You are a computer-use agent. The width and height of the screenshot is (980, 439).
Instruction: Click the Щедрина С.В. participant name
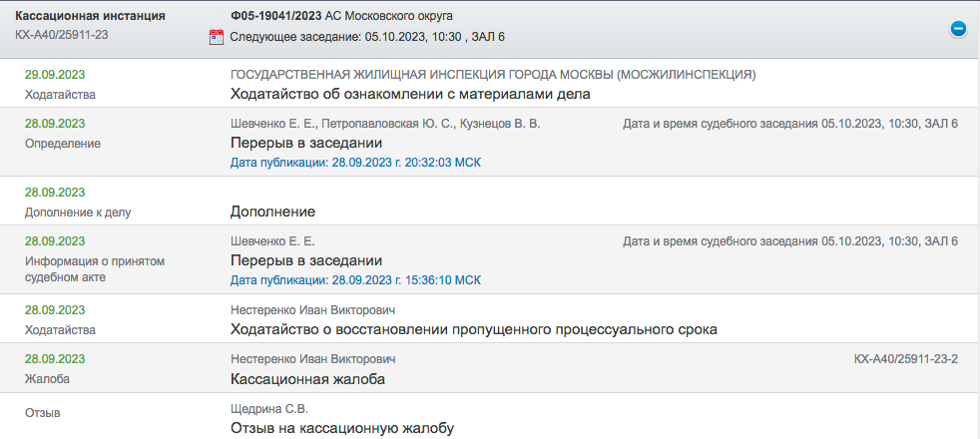coord(269,408)
